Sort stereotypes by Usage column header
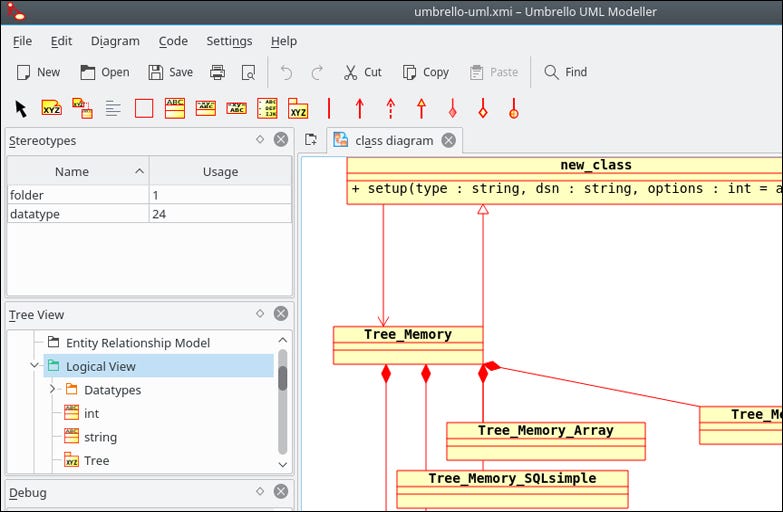 (x=220, y=171)
